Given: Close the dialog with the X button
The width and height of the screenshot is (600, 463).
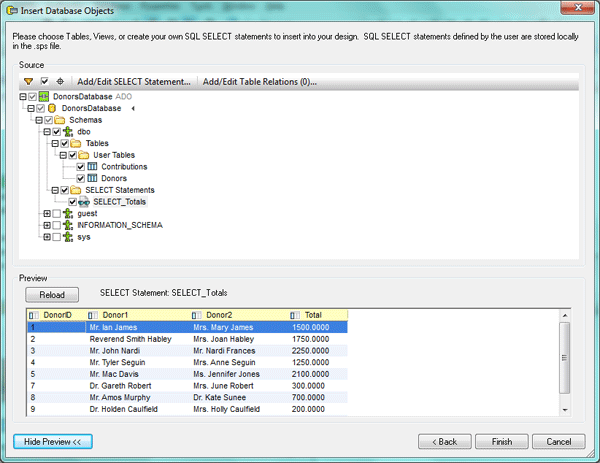Looking at the screenshot, I should [578, 7].
